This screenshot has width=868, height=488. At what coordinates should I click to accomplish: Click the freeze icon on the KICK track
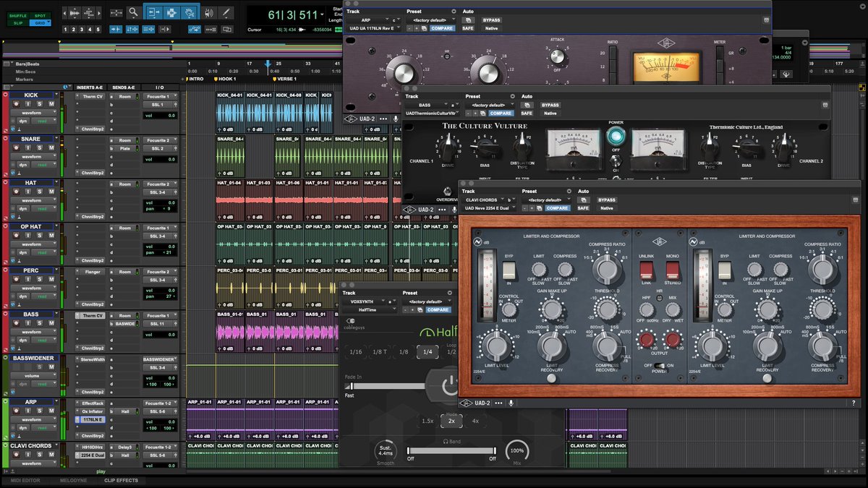(x=13, y=121)
